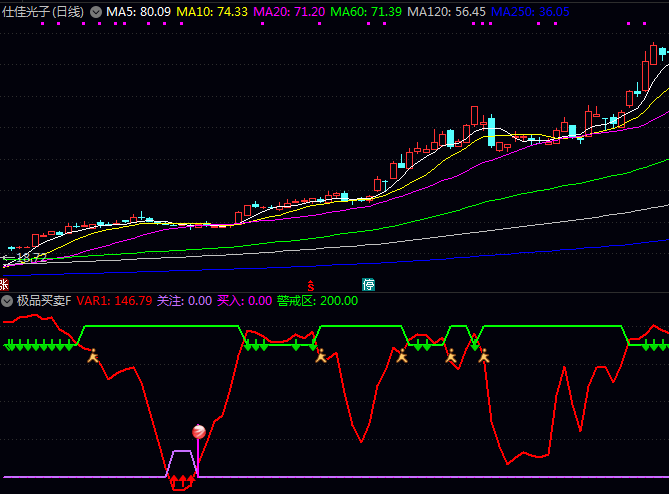Click the 仕佳光子(日线) chart title

43,11
